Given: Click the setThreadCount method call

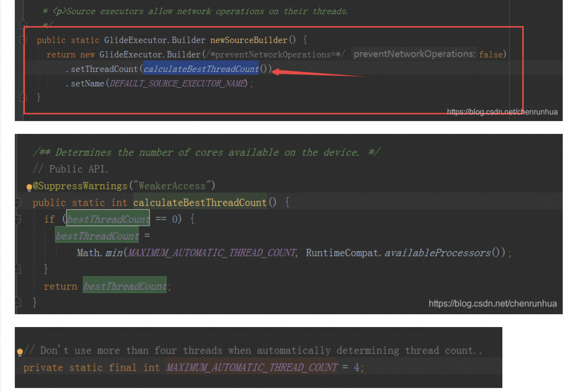Looking at the screenshot, I should (x=104, y=69).
